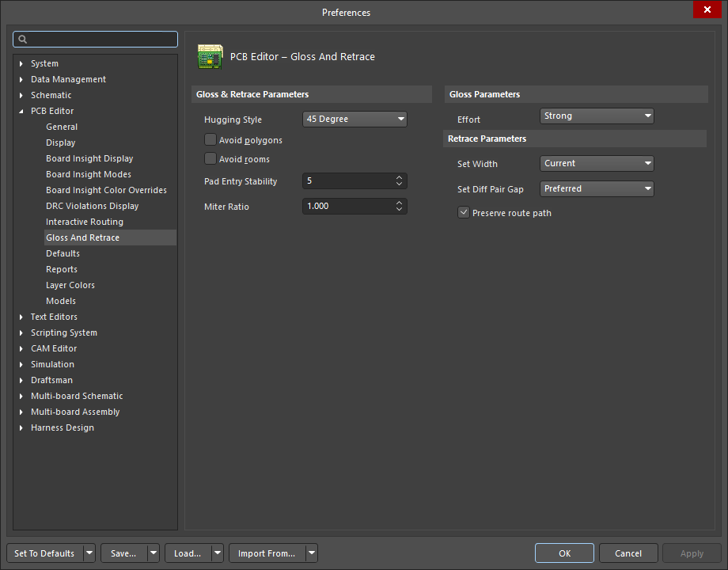The width and height of the screenshot is (728, 570).
Task: Expand the Schematic preferences section
Action: coord(21,95)
